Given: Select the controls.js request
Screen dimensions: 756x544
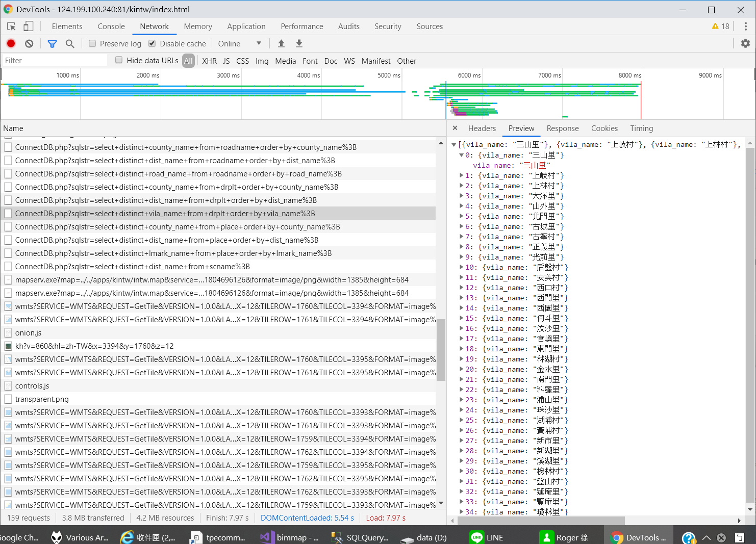Looking at the screenshot, I should (x=218, y=386).
